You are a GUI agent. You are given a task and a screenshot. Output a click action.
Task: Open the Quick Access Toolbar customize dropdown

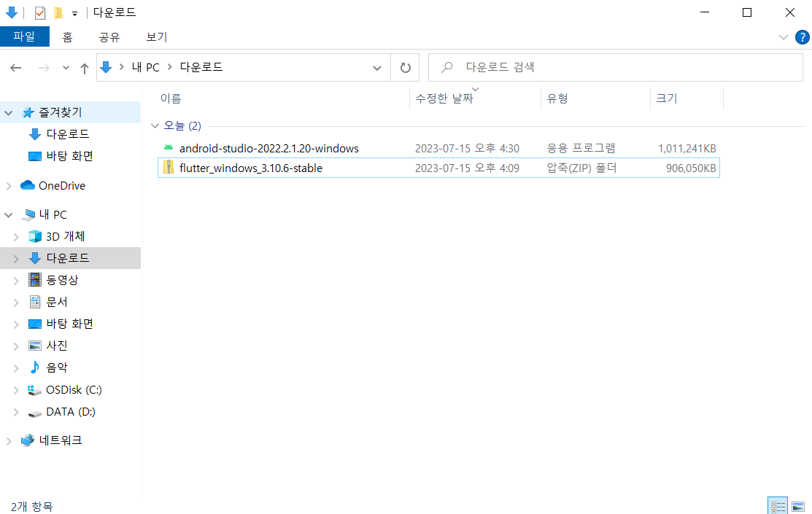click(74, 14)
